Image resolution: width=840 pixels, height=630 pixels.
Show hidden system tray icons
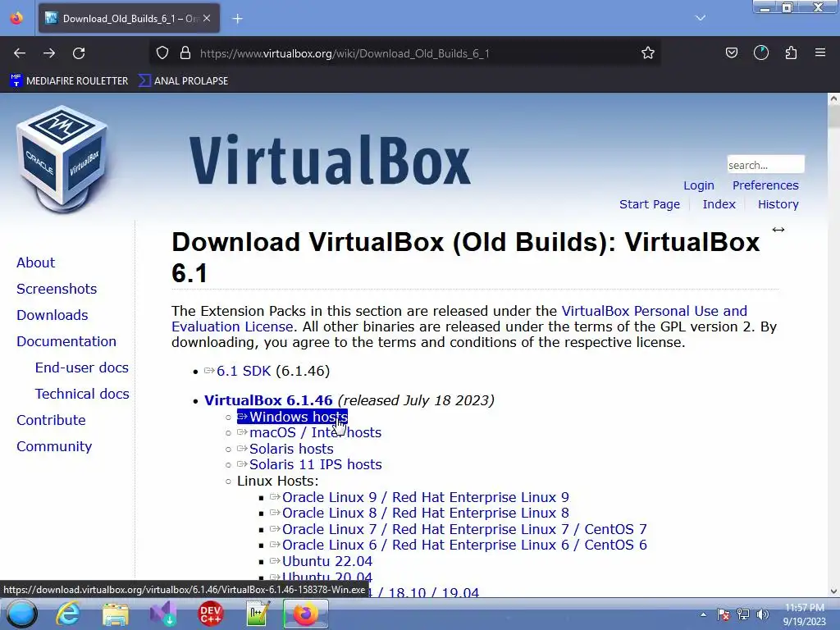tap(703, 614)
